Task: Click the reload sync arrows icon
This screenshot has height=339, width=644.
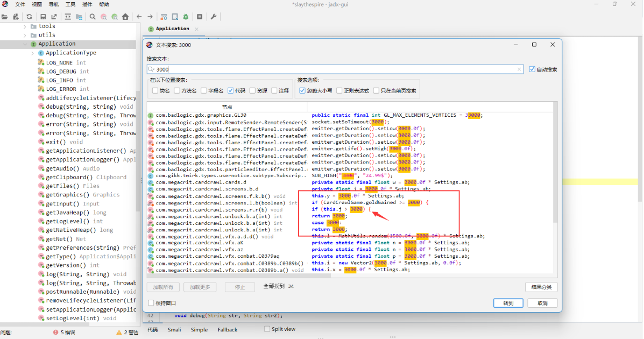Action: tap(29, 17)
